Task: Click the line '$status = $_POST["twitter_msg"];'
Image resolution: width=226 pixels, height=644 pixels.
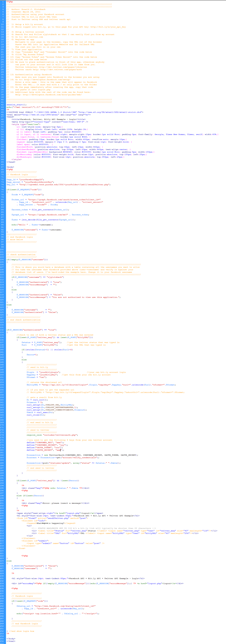Action: [x=42, y=342]
